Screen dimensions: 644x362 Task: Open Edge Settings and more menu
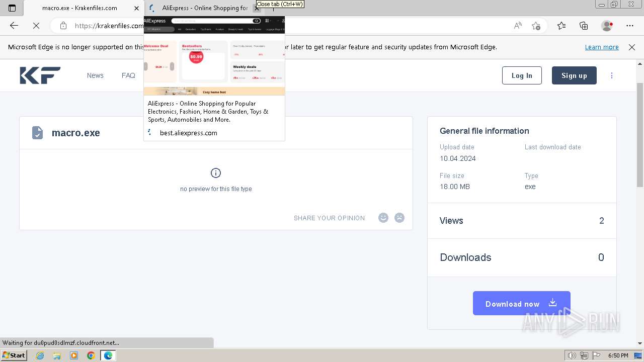(x=630, y=26)
